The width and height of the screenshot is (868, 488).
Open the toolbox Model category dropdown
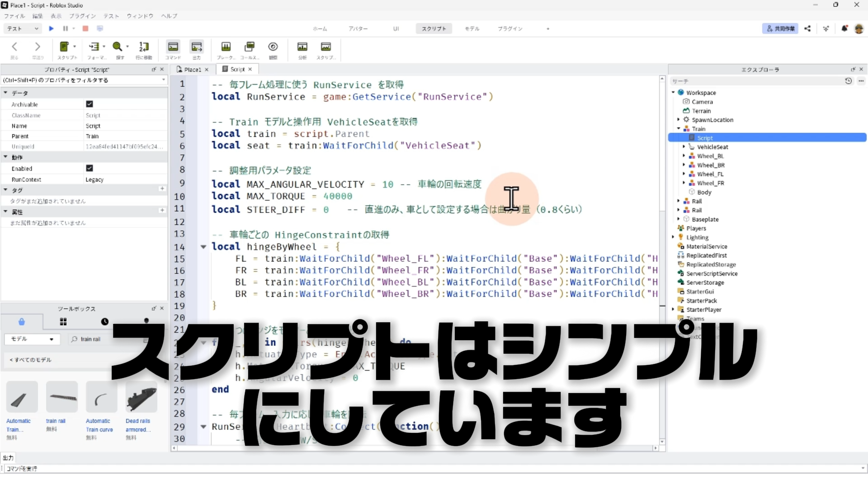pyautogui.click(x=32, y=339)
